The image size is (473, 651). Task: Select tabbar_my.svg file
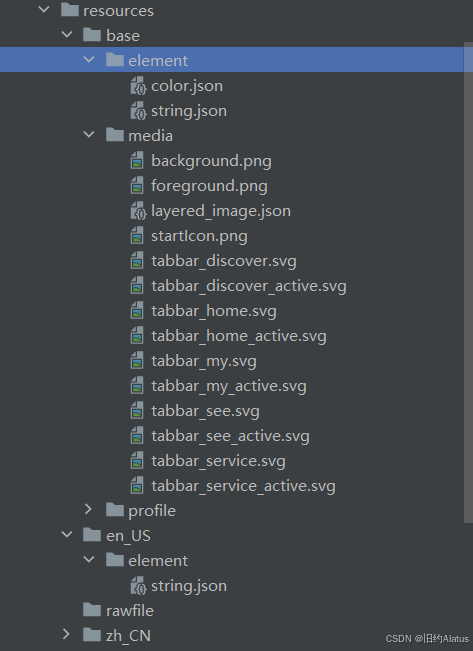coord(203,362)
